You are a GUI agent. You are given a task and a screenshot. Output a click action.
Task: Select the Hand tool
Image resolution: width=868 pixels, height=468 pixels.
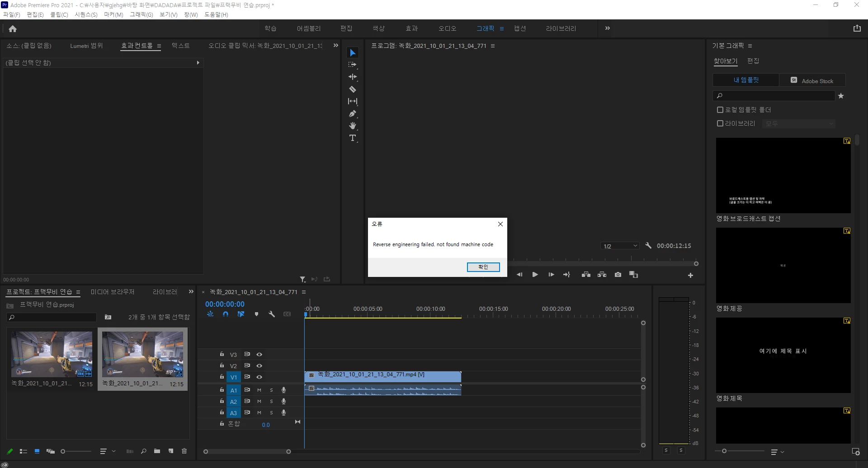(353, 126)
